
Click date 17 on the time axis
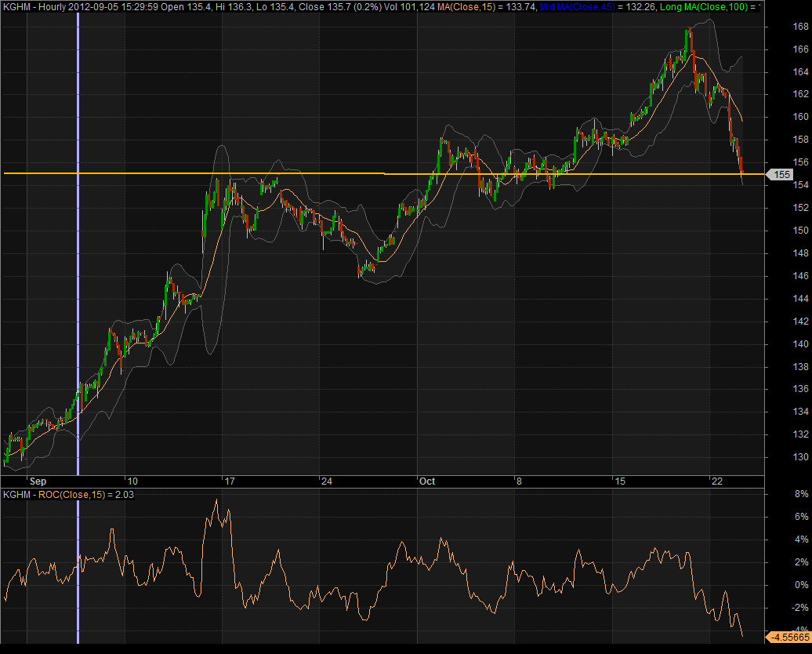(x=229, y=481)
